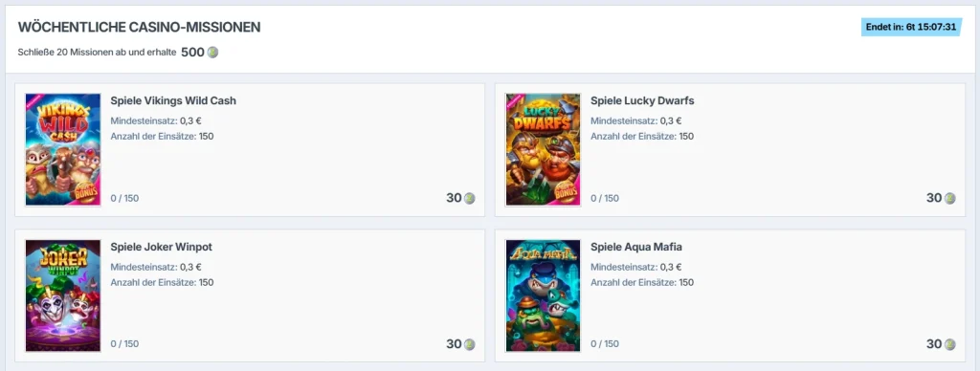Click the coin icon next to 500 reward
980x371 pixels.
pyautogui.click(x=212, y=53)
